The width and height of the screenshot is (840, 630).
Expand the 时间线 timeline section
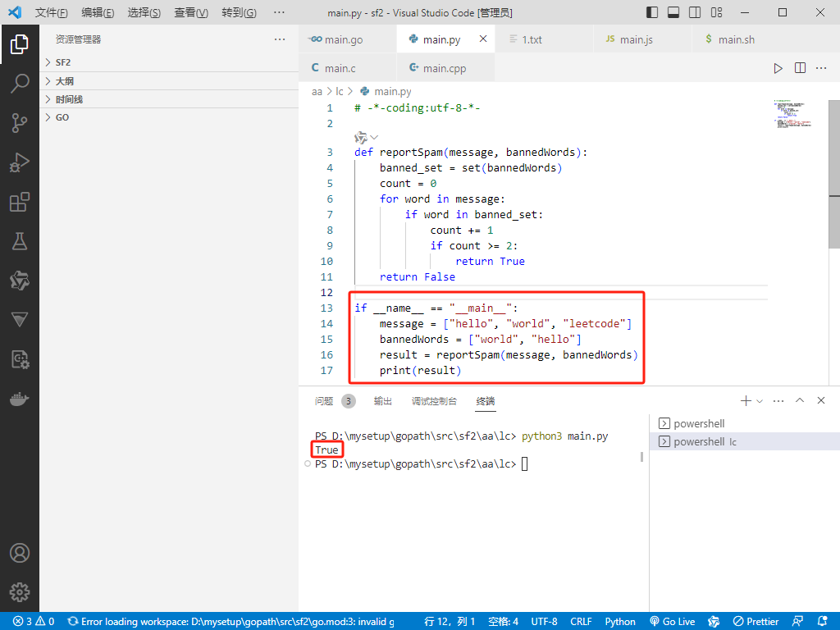169,99
